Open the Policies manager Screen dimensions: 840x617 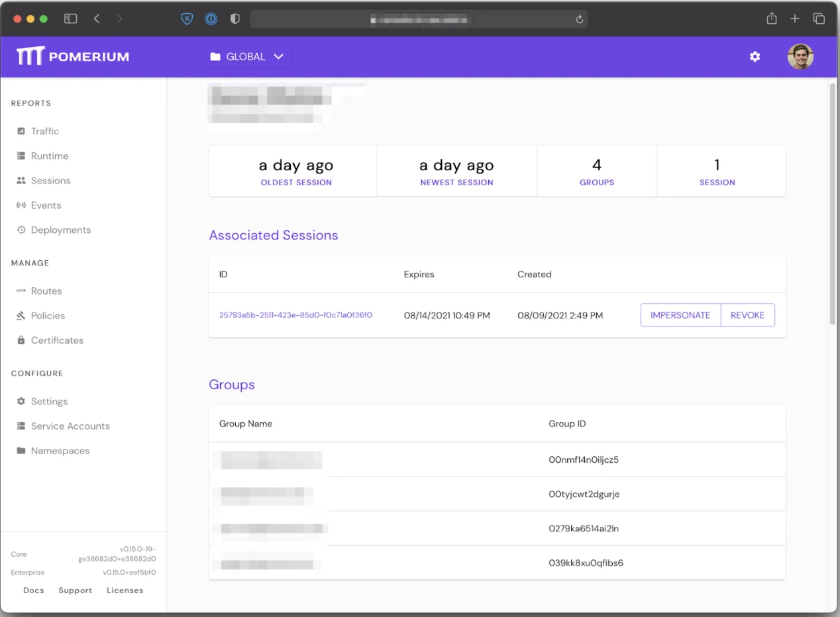click(46, 315)
